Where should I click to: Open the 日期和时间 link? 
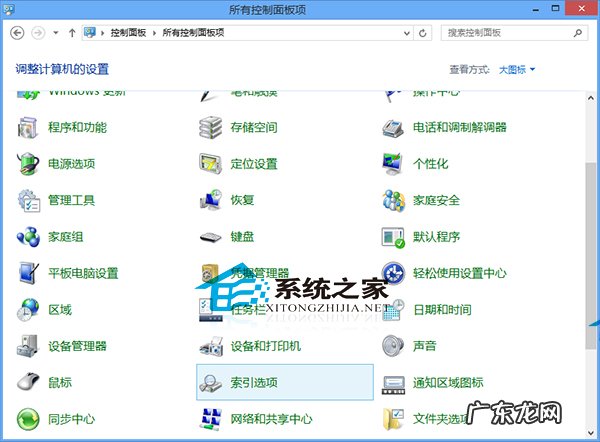[442, 310]
